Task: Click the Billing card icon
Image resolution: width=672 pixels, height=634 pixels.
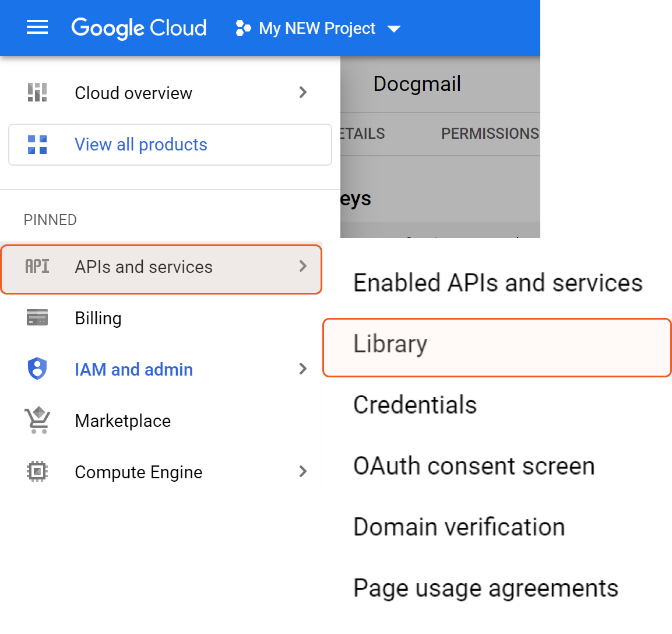Action: click(x=37, y=318)
